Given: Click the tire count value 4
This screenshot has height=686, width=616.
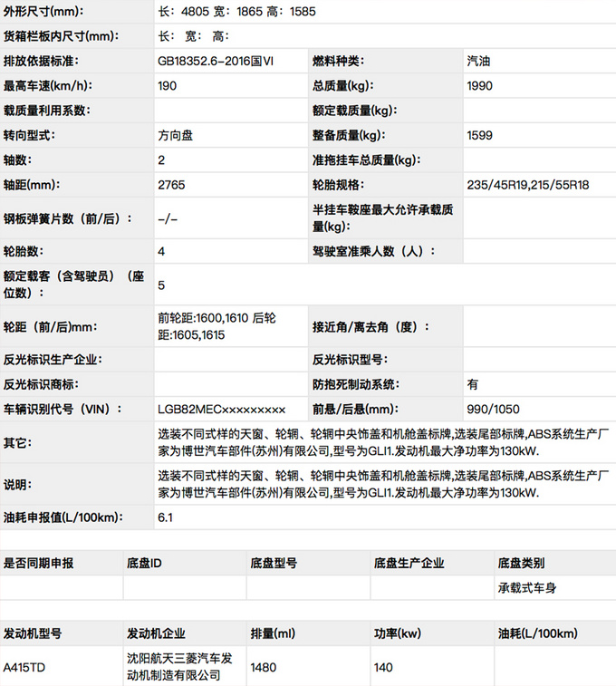Looking at the screenshot, I should pos(161,252).
